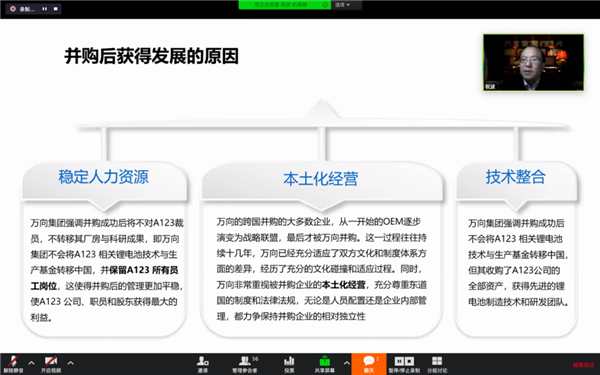The height and width of the screenshot is (375, 600).
Task: Click the pause/stop recording toolbar icon
Action: pyautogui.click(x=404, y=364)
